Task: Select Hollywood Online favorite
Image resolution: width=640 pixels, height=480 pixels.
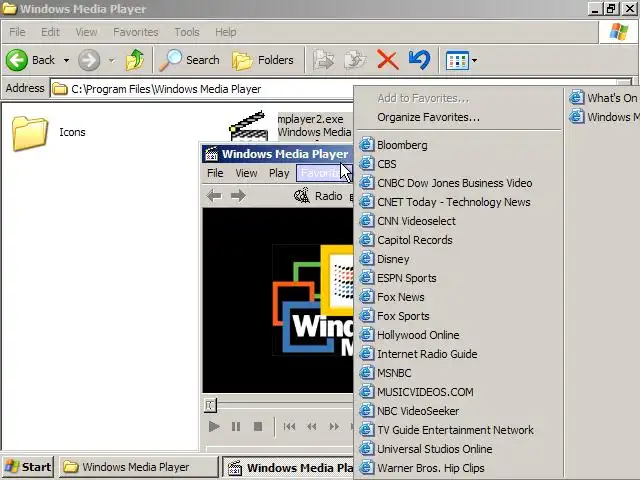Action: tap(459, 335)
